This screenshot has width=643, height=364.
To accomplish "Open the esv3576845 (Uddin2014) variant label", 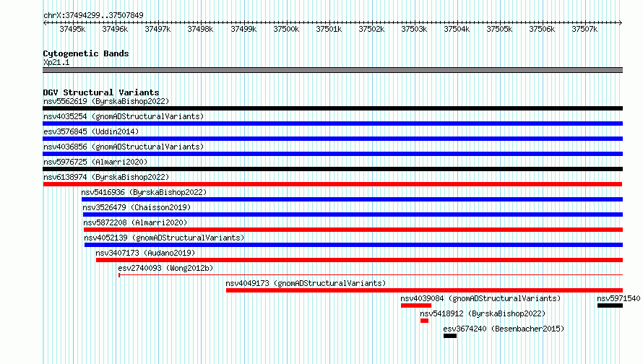I will coord(91,131).
